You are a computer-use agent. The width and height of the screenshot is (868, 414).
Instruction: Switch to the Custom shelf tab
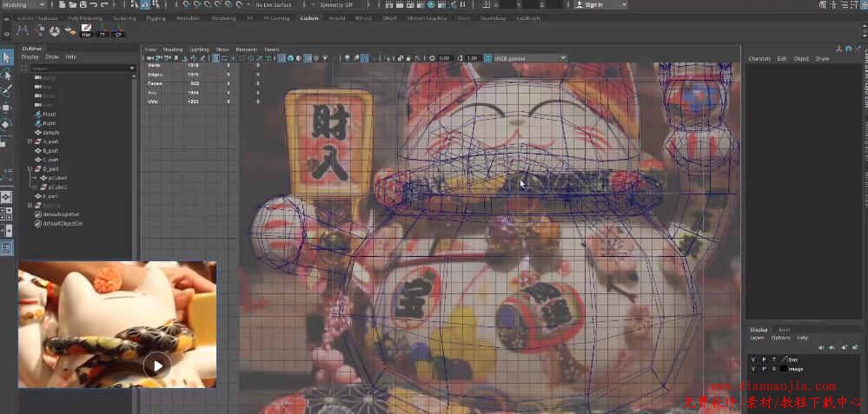point(308,18)
